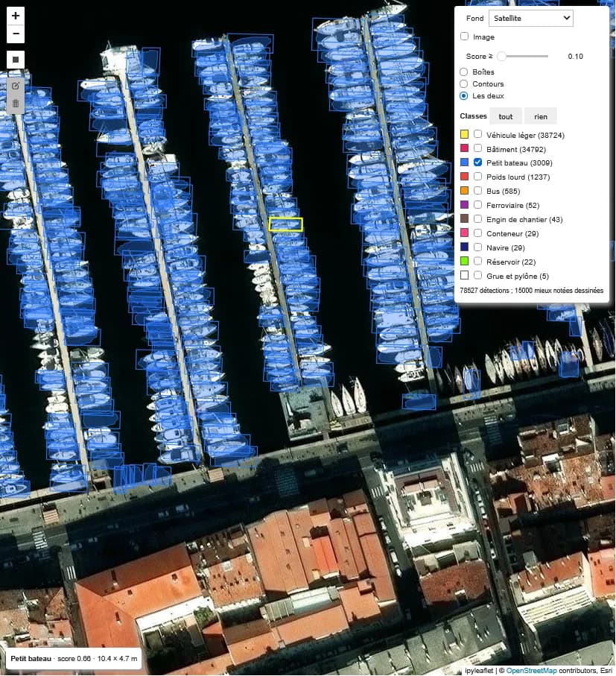Click the yellow highlighted boat detection box

[x=286, y=224]
